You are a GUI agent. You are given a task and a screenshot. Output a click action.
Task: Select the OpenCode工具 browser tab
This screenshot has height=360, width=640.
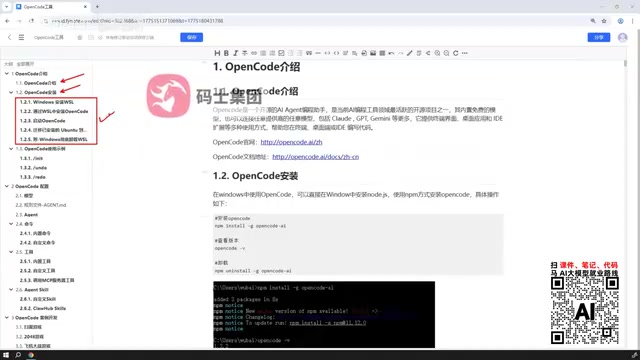pyautogui.click(x=51, y=7)
